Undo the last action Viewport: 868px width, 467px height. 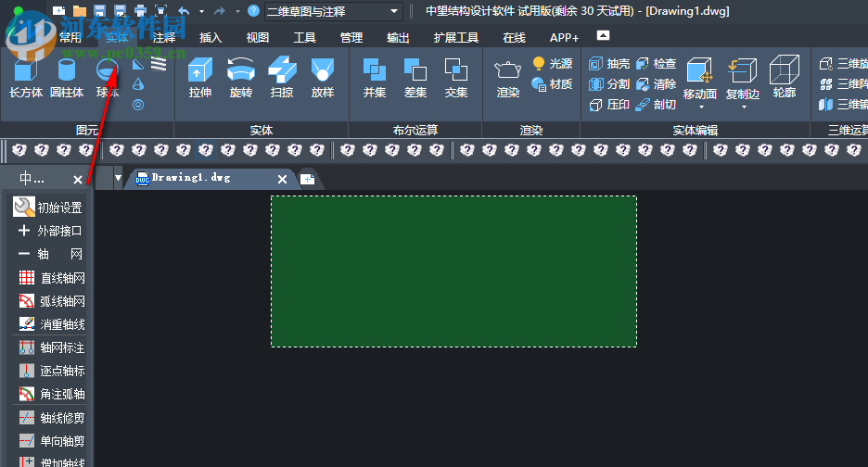click(x=185, y=10)
